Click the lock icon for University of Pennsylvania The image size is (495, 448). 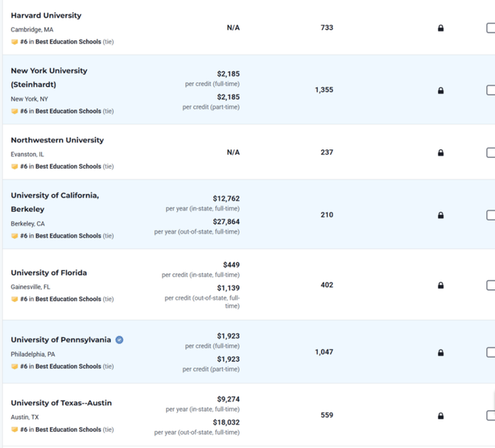click(x=441, y=353)
